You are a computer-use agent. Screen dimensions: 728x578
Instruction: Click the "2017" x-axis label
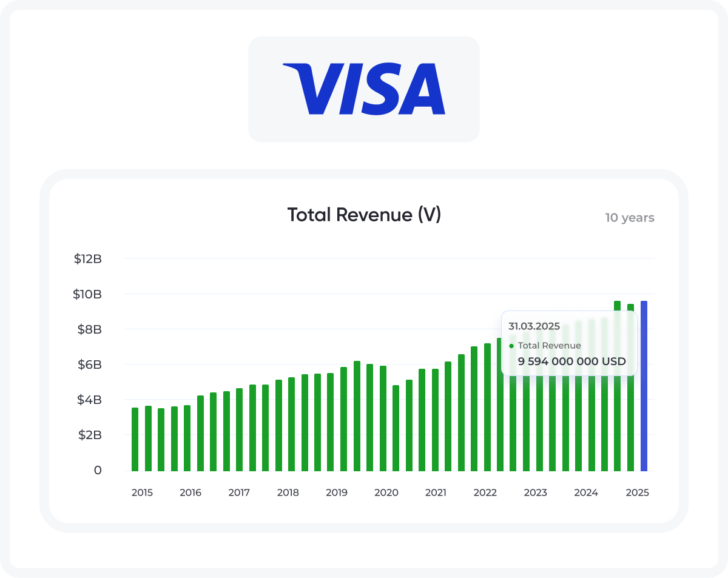[239, 492]
